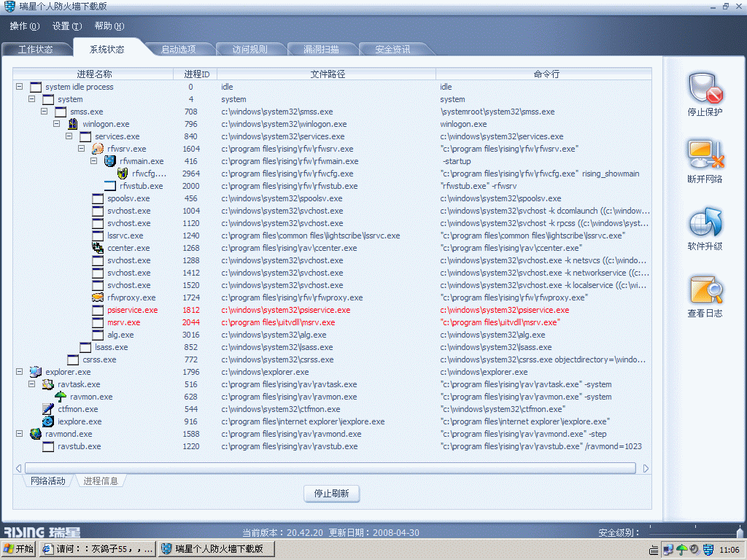Select the red psiservice.exe row text
Viewport: 747px width, 560px height.
coord(133,310)
